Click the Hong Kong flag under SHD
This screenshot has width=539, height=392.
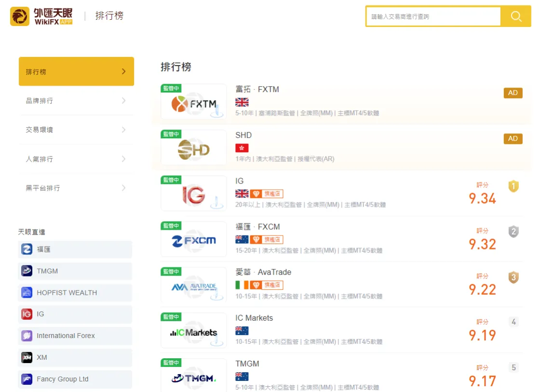[242, 148]
